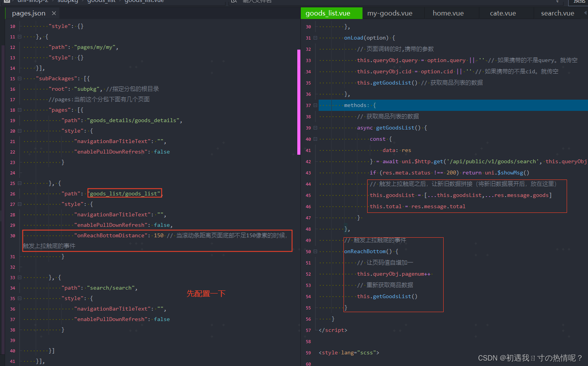Select the cate.vue tab
This screenshot has width=588, height=366.
click(503, 13)
